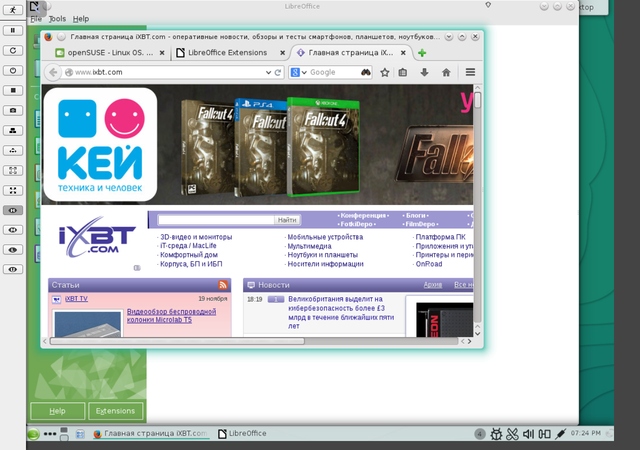Click the horizontal scrollbar right arrow
640x450 pixels.
click(470, 341)
